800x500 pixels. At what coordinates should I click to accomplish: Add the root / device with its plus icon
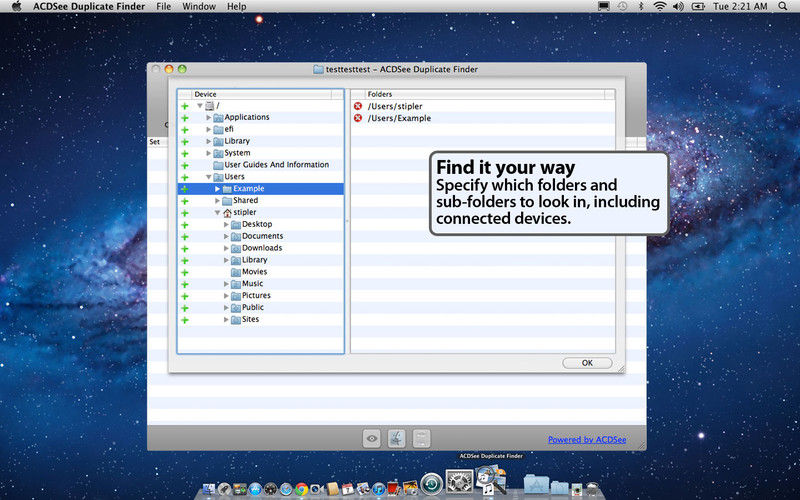point(185,106)
